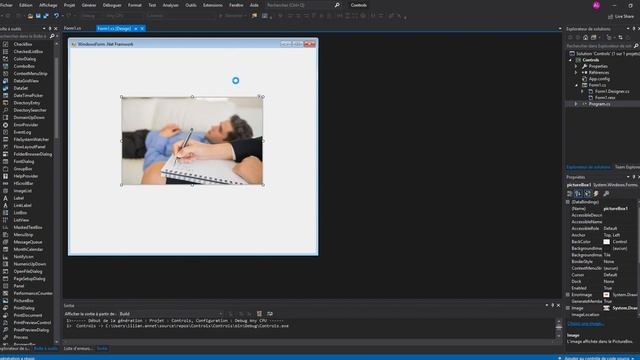Click the user account avatar
This screenshot has height=360, width=640.
click(596, 5)
